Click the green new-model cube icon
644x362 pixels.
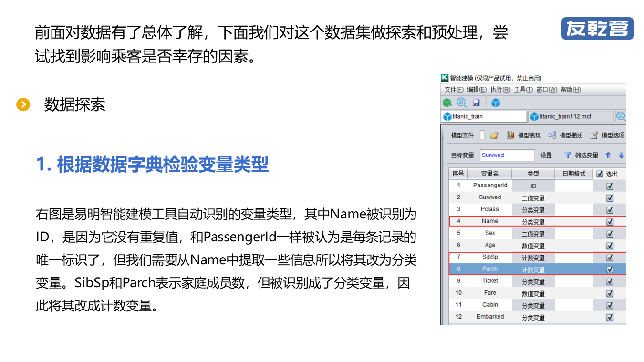(x=447, y=103)
